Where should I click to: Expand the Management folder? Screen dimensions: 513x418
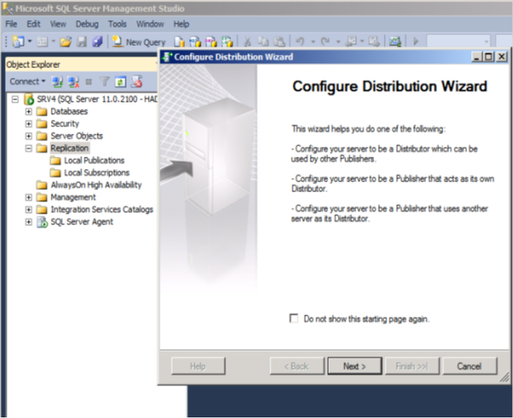click(x=29, y=197)
